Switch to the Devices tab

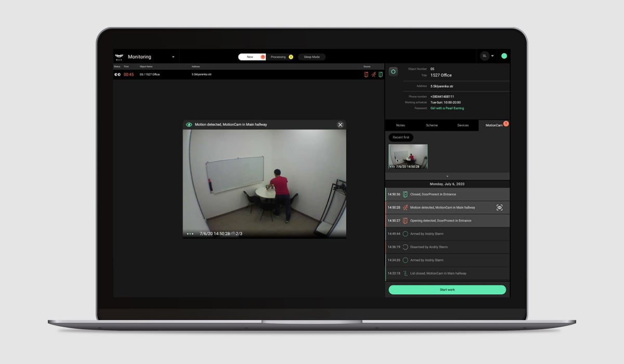[463, 125]
